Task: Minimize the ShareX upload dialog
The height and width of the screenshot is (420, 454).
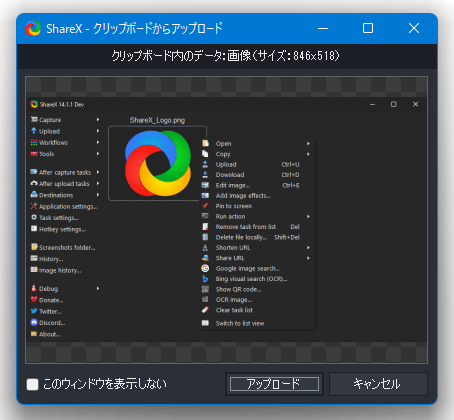Action: tap(323, 28)
